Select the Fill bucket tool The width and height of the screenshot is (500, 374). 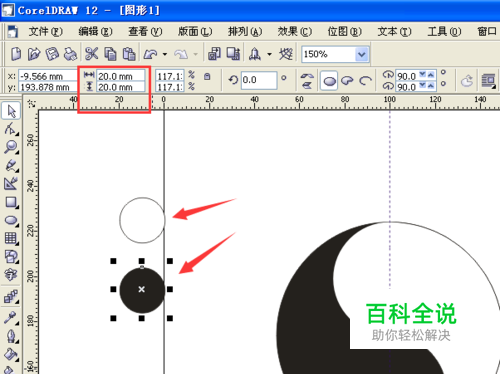(11, 355)
